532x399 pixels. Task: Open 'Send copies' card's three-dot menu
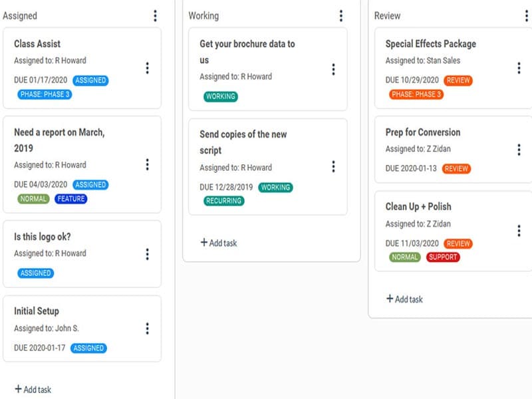(333, 166)
